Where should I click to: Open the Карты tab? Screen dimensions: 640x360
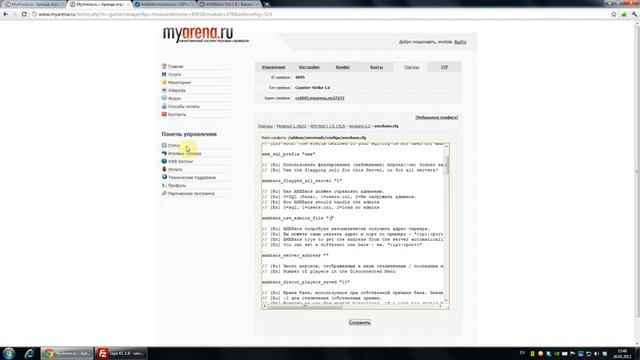coord(376,67)
